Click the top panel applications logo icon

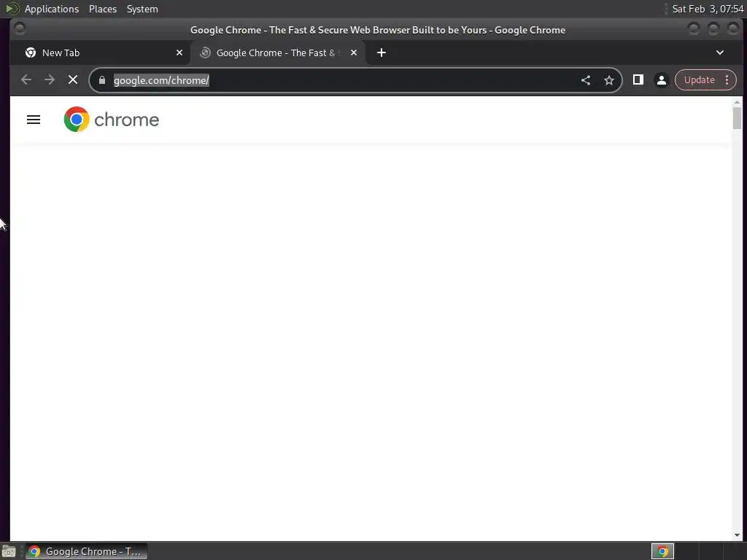pyautogui.click(x=12, y=9)
